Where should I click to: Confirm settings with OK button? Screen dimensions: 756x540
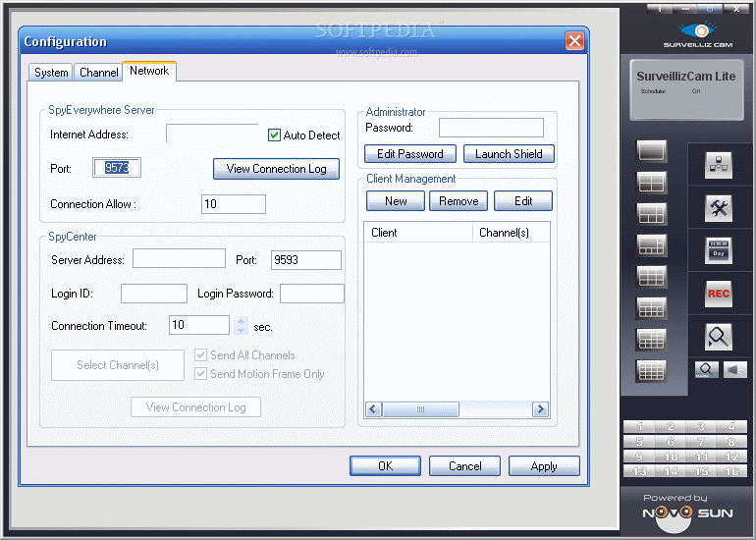point(385,466)
